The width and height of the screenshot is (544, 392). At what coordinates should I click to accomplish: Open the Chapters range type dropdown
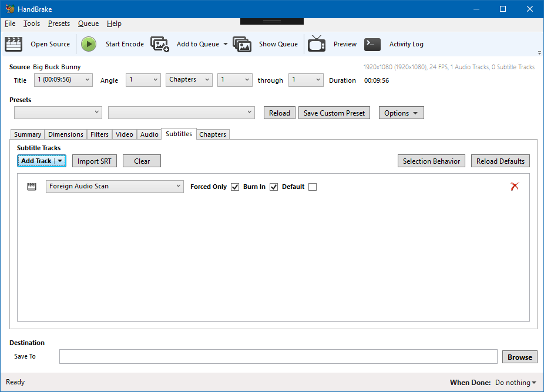pos(189,80)
